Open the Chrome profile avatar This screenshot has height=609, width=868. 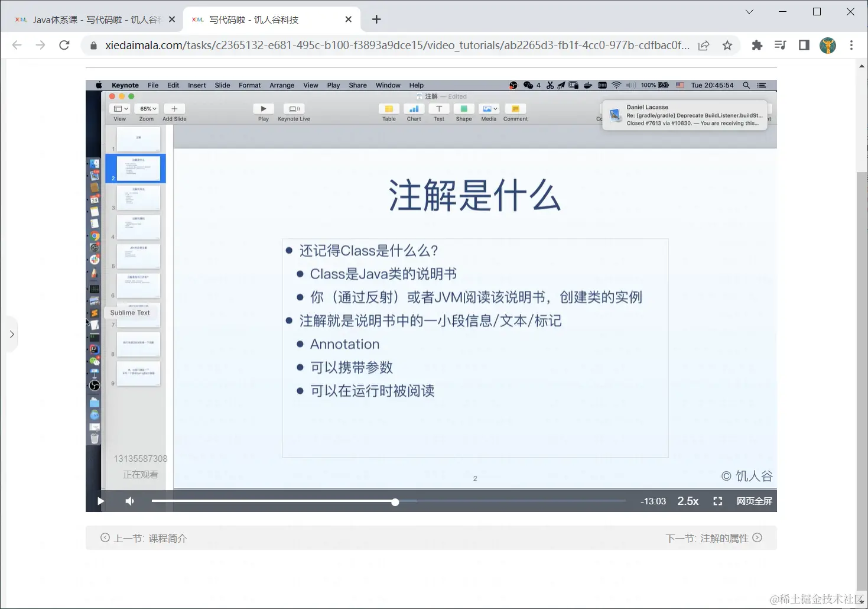pos(828,46)
